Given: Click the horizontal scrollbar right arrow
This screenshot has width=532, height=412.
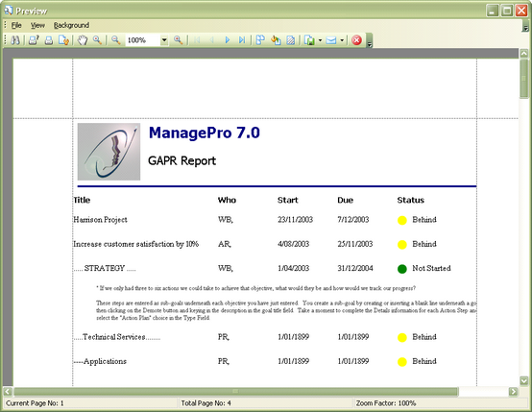Looking at the screenshot, I should coord(514,391).
